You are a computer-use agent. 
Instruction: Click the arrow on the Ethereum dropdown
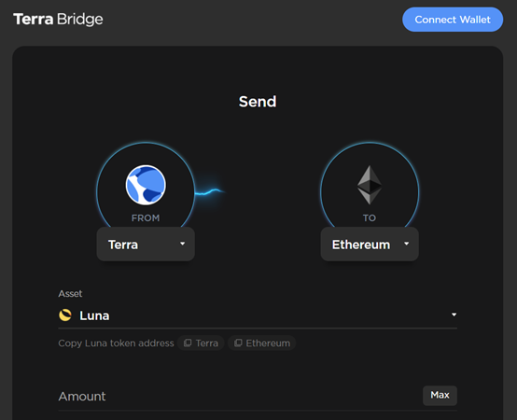click(x=406, y=244)
